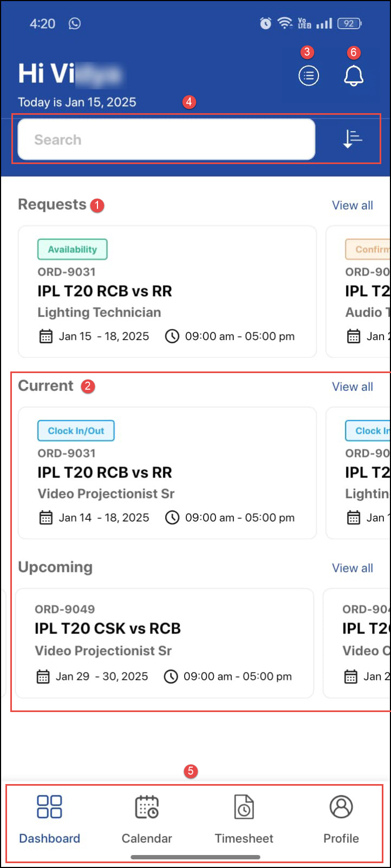This screenshot has width=391, height=868.
Task: Open the Timesheet icon in bottom bar
Action: click(244, 806)
